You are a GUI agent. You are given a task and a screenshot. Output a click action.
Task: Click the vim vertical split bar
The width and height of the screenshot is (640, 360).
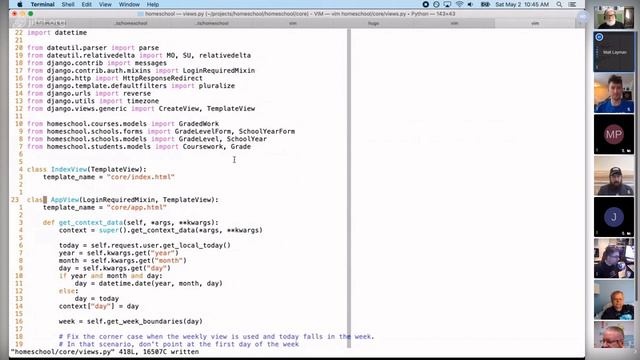[x=349, y=188]
